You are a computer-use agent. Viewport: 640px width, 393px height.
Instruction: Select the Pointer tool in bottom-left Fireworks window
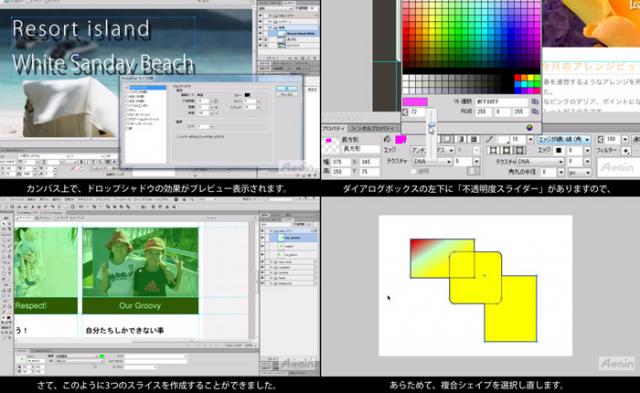[4, 224]
